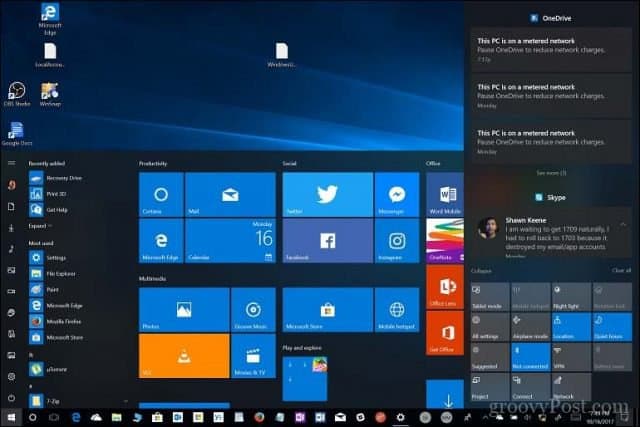Toggle Mobile hotspot quick action in Action Center
Screen dimensions: 640x427
531,297
